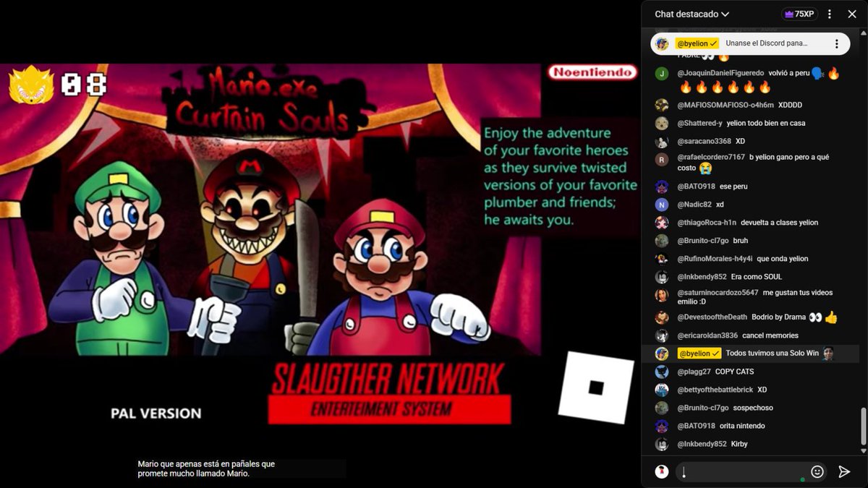Click the @saturninocardozo5647 avatar
The width and height of the screenshot is (868, 488).
(662, 295)
